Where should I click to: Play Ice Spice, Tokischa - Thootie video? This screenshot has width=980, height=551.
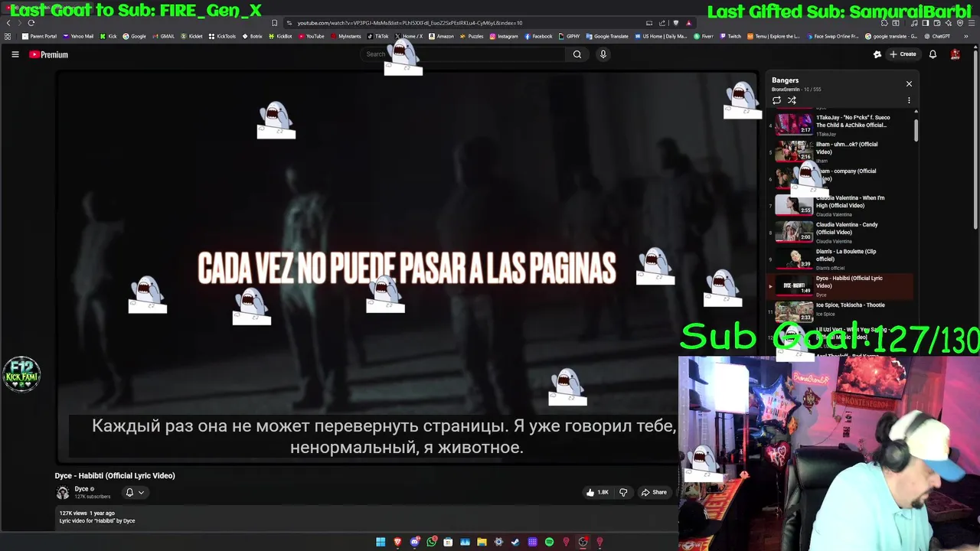click(840, 312)
